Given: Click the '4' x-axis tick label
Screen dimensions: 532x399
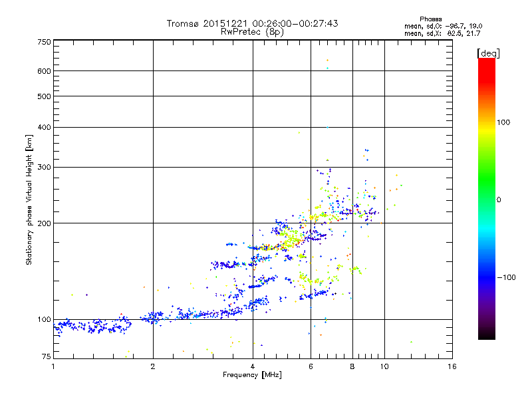Looking at the screenshot, I should [x=253, y=366].
